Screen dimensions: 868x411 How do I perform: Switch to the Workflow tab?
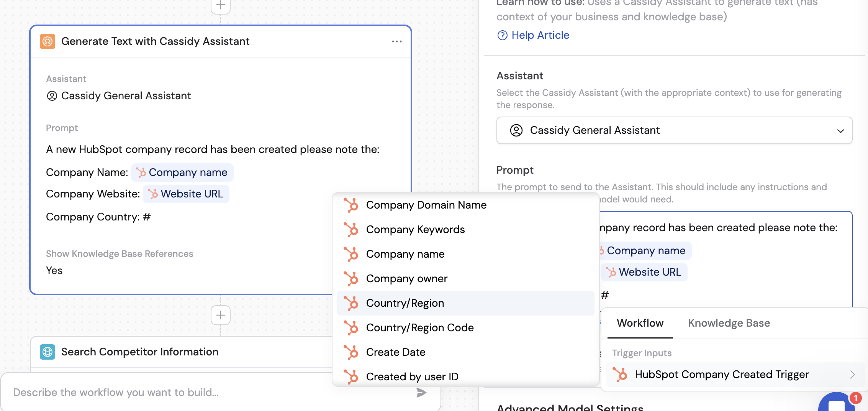[640, 323]
